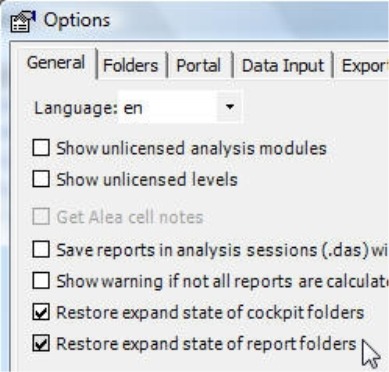Go to the Export tab
The height and width of the screenshot is (372, 389).
click(362, 65)
